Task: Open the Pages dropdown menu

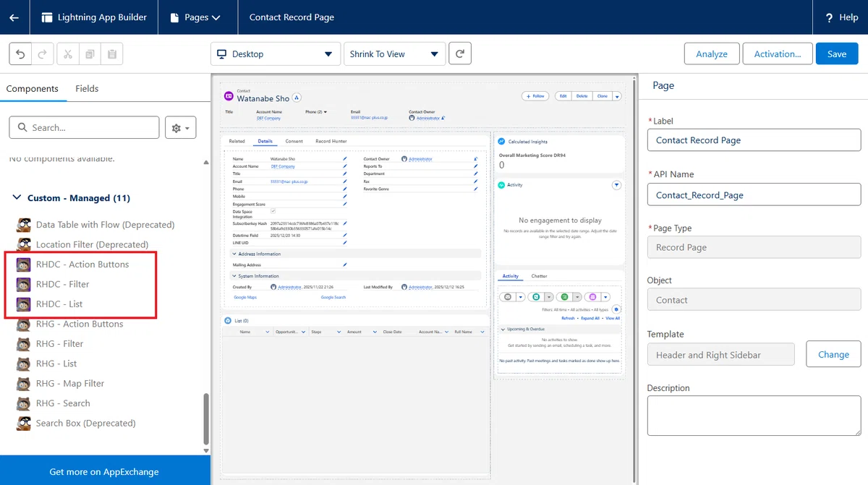Action: [x=195, y=17]
